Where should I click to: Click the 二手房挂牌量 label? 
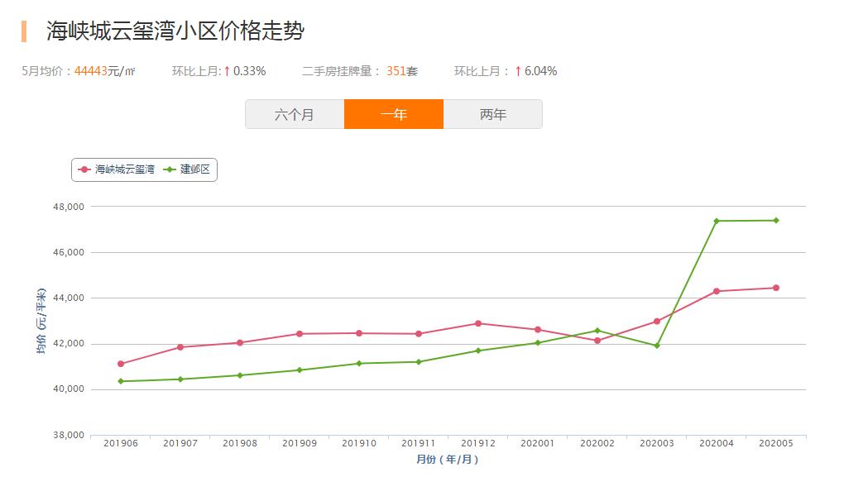tap(342, 71)
